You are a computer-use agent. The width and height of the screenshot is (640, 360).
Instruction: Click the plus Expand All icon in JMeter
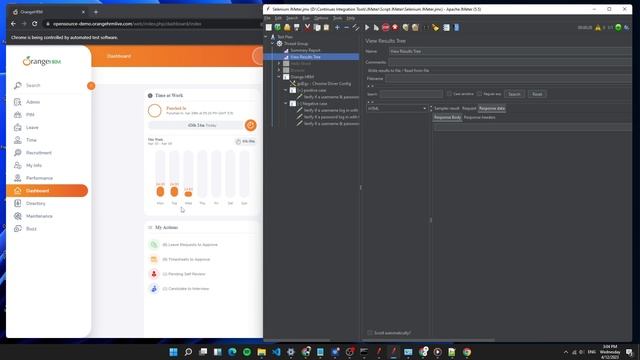click(x=337, y=27)
